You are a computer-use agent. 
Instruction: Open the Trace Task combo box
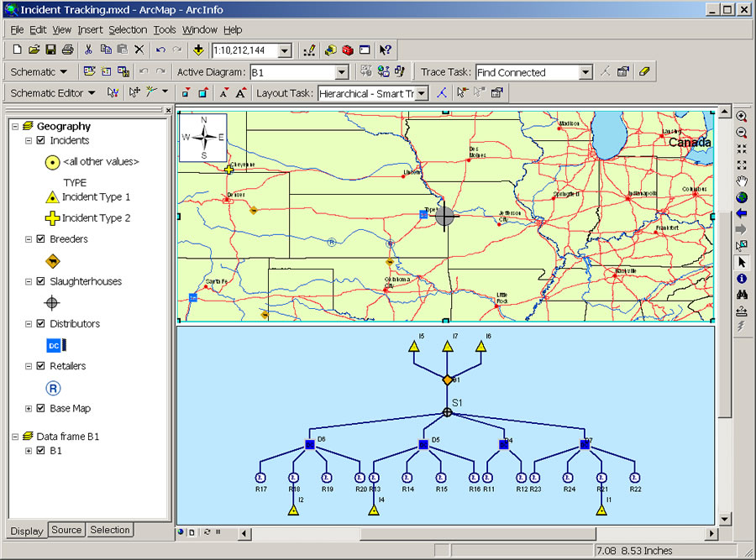click(x=585, y=73)
